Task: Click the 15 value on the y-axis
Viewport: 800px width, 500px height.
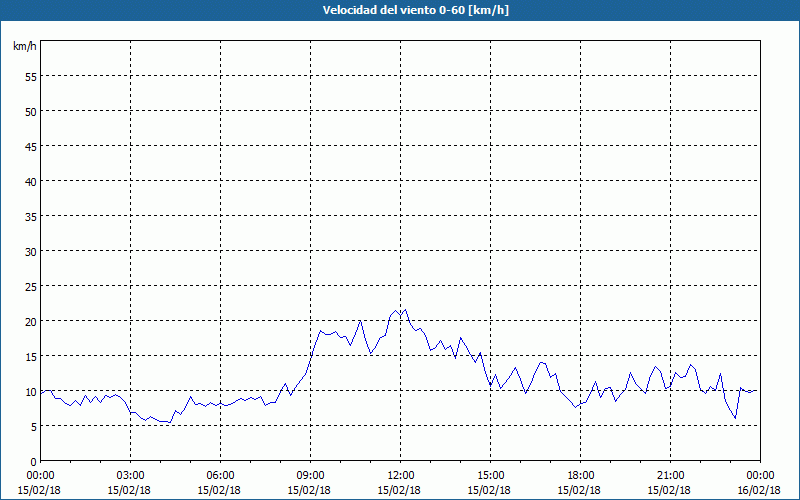Action: point(31,357)
